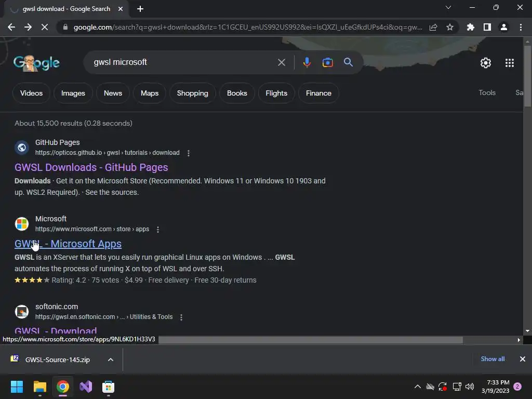532x399 pixels.
Task: Switch to Shopping results
Action: (192, 94)
